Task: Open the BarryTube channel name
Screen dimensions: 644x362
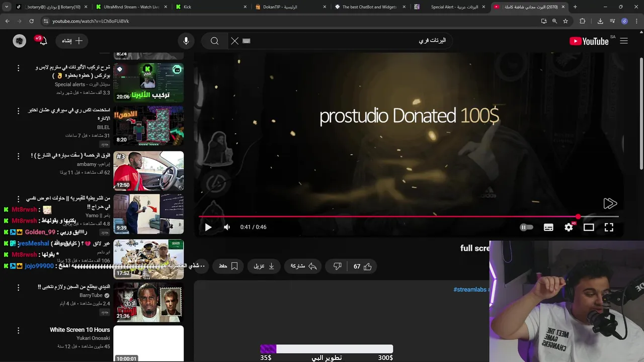Action: tap(91, 296)
